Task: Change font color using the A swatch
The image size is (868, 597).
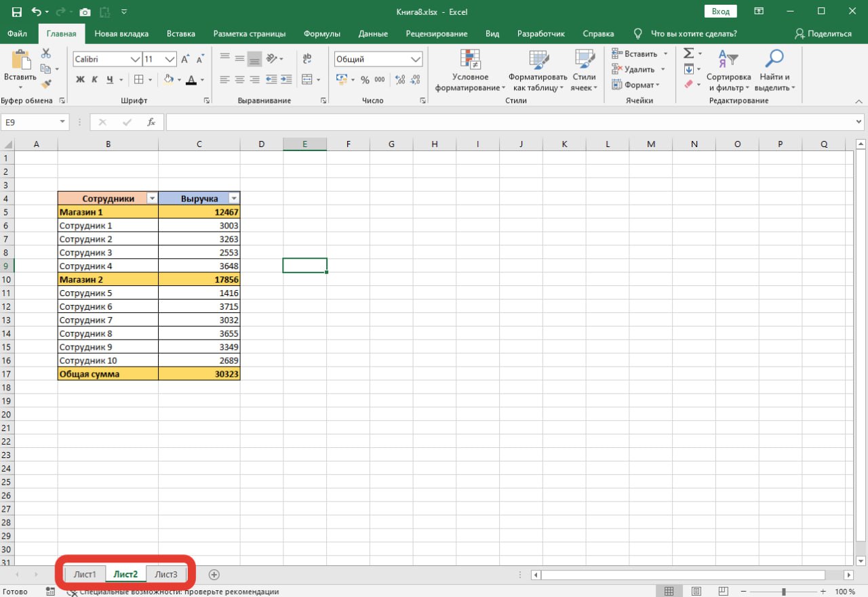Action: pos(192,80)
